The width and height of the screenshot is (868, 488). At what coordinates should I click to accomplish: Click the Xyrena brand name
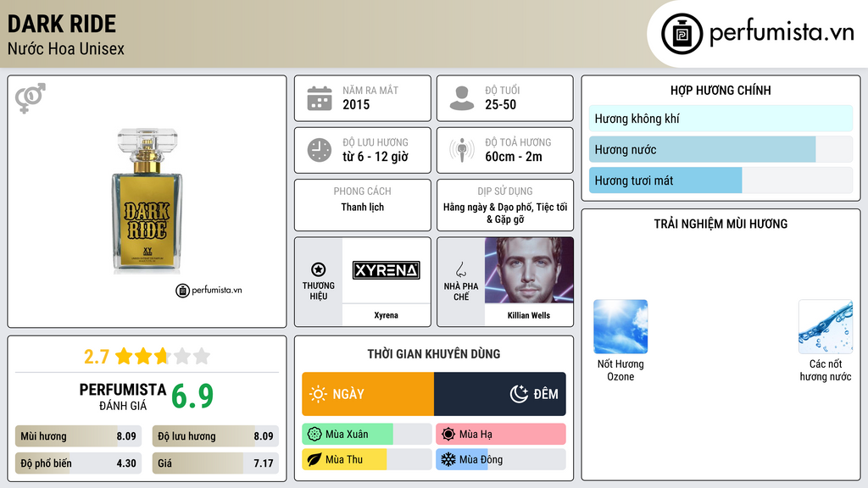coord(386,315)
